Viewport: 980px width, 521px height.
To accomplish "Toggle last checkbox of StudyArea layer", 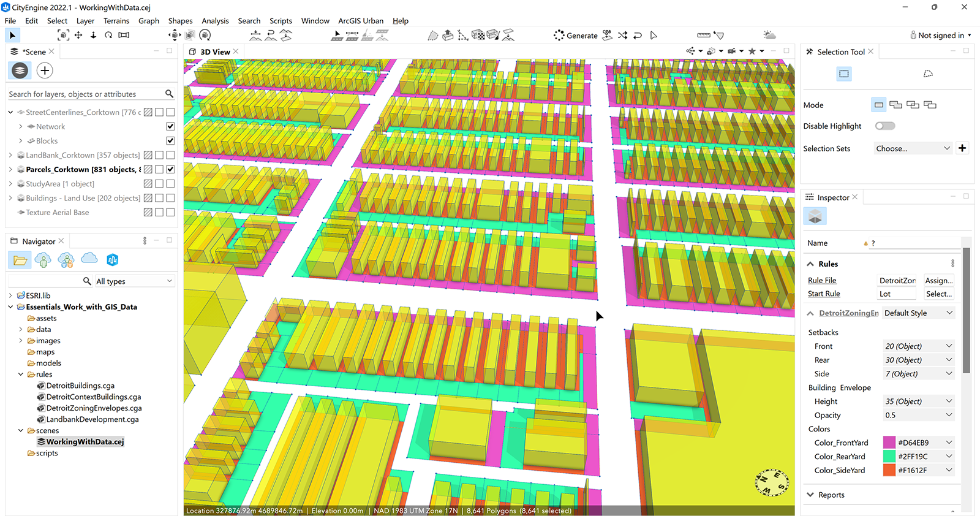I will point(170,184).
